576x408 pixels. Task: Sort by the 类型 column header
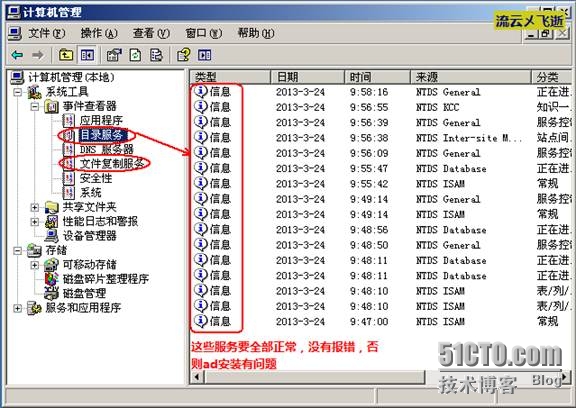point(230,77)
